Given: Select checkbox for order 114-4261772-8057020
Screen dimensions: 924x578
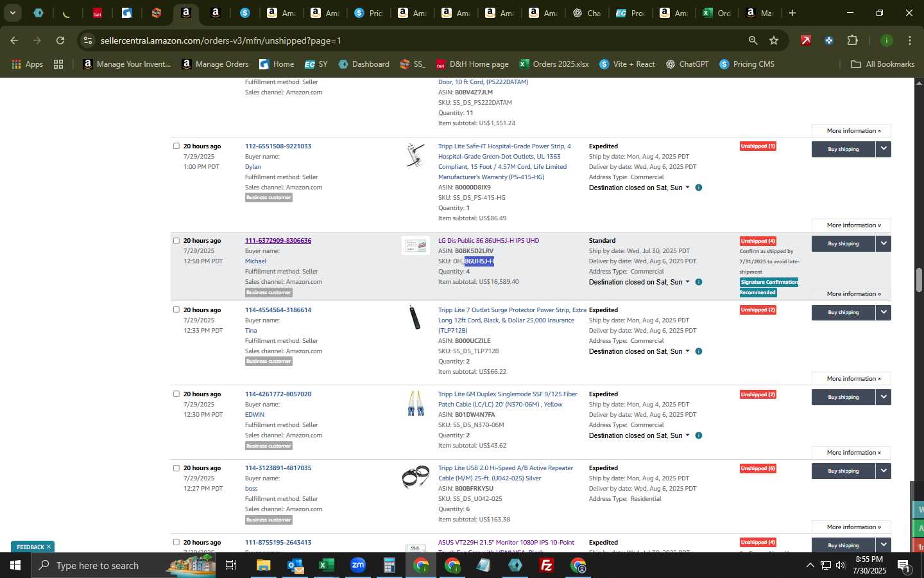Looking at the screenshot, I should [176, 394].
